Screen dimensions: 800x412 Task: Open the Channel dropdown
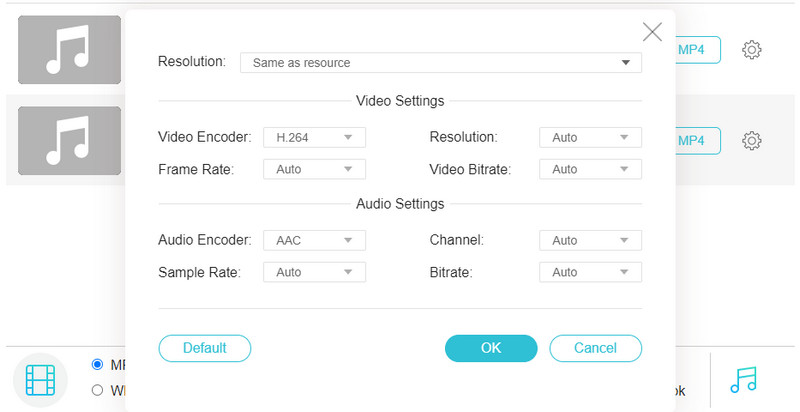click(x=590, y=240)
